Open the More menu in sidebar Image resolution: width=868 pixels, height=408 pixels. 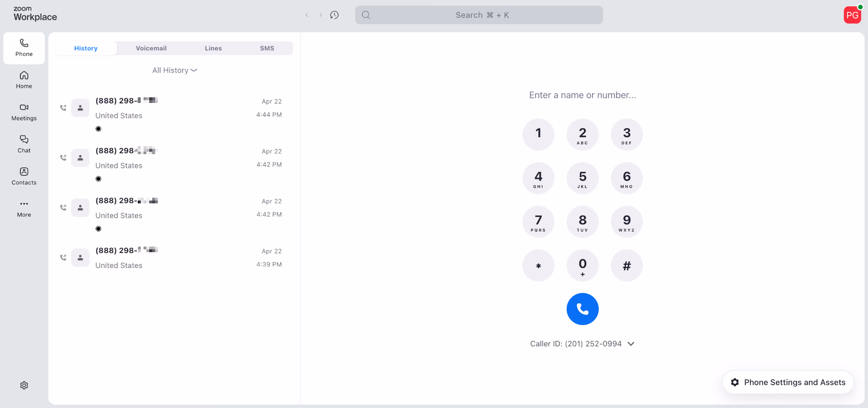[x=24, y=209]
